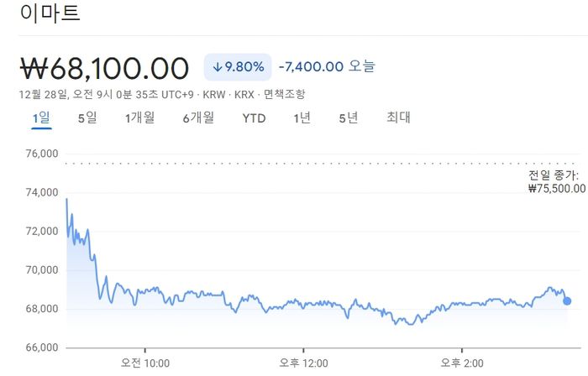The height and width of the screenshot is (376, 588).
Task: Click the down arrow icon in the percentage badge
Action: point(217,66)
